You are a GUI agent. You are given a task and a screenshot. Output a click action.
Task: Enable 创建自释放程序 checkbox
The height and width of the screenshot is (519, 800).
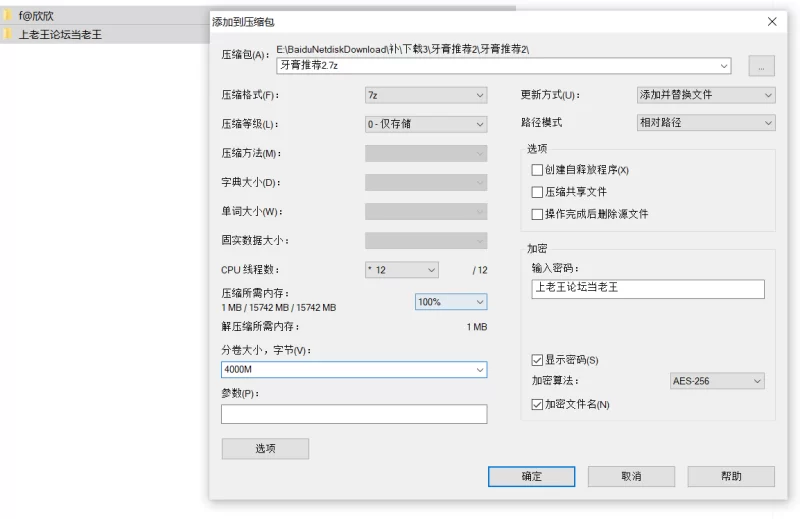tap(537, 170)
